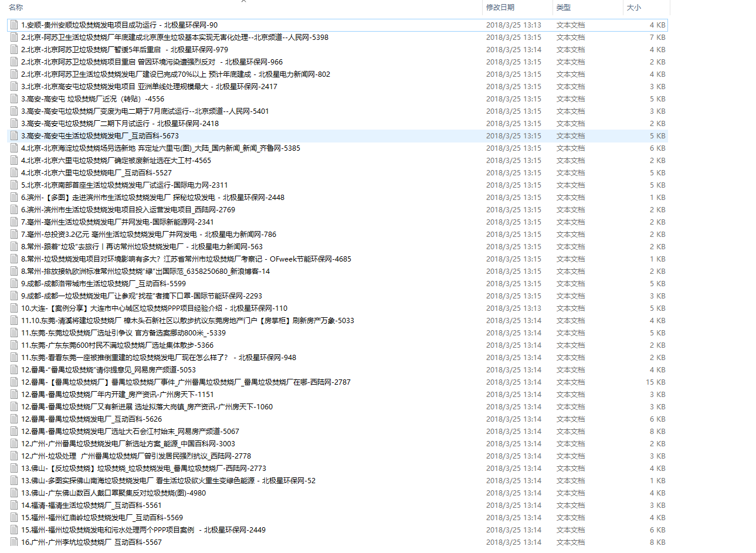
Task: Click '14.福清-福清生活垃圾焚烧厂_互动百科-5561'
Action: [91, 505]
